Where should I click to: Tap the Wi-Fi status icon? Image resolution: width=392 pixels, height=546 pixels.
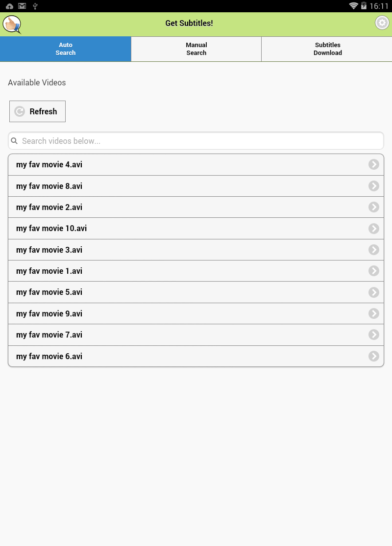click(353, 6)
